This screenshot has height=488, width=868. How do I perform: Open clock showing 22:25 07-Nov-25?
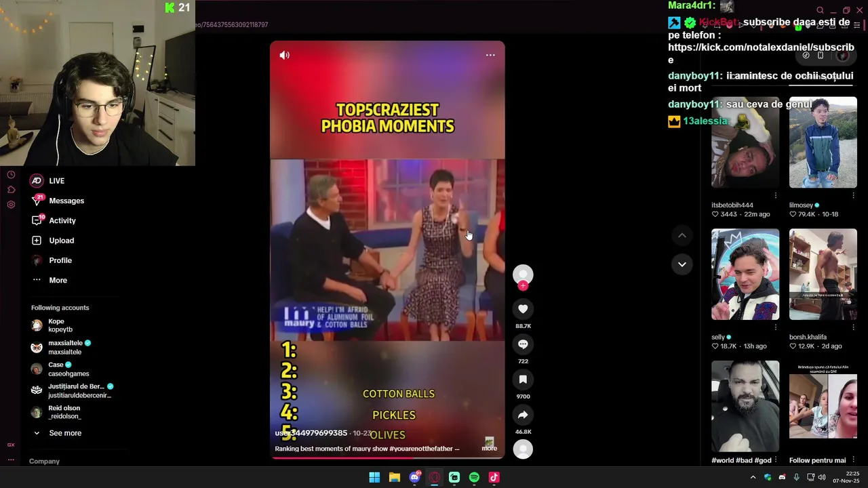click(846, 477)
